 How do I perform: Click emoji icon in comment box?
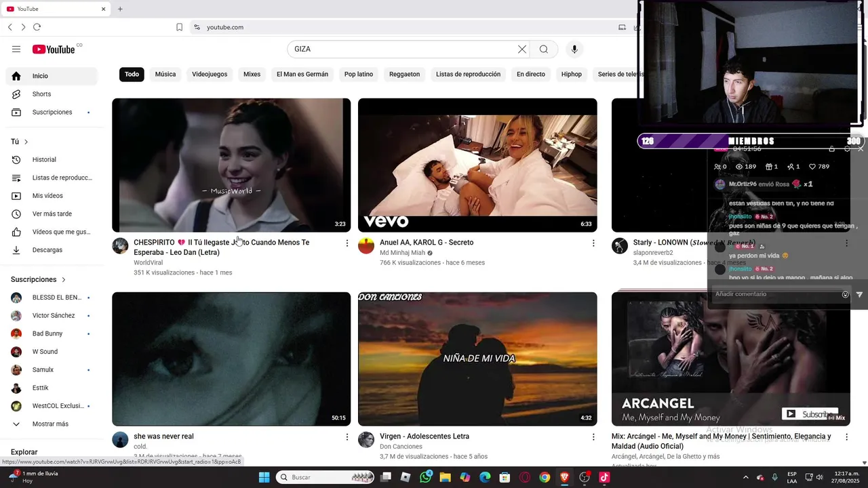pyautogui.click(x=845, y=294)
